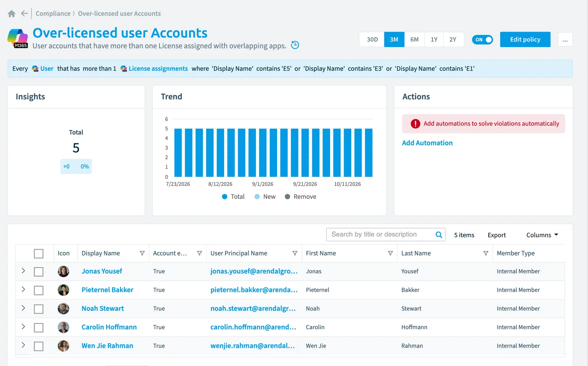Click the back arrow icon
The height and width of the screenshot is (366, 588).
(24, 14)
